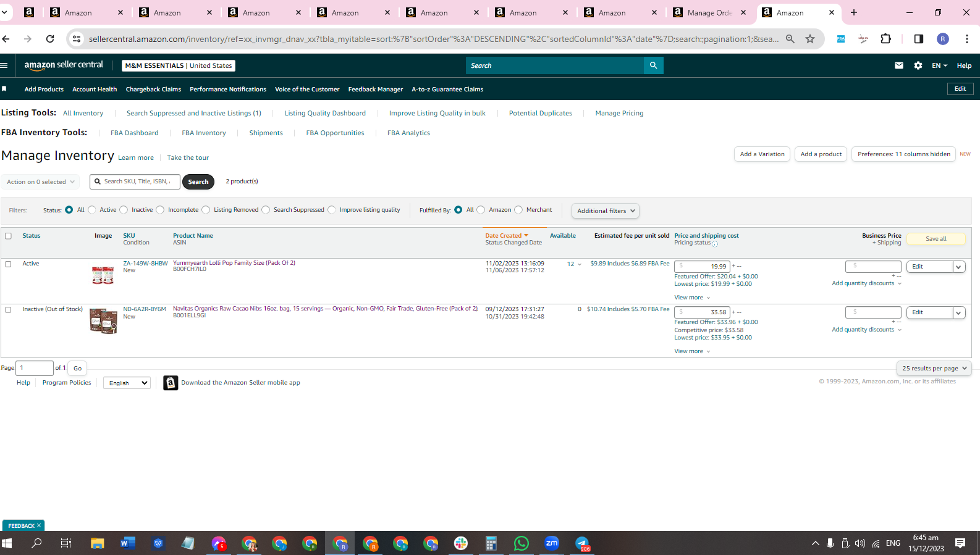Viewport: 980px width, 555px height.
Task: Bookmark this page with the star icon
Action: (x=810, y=39)
